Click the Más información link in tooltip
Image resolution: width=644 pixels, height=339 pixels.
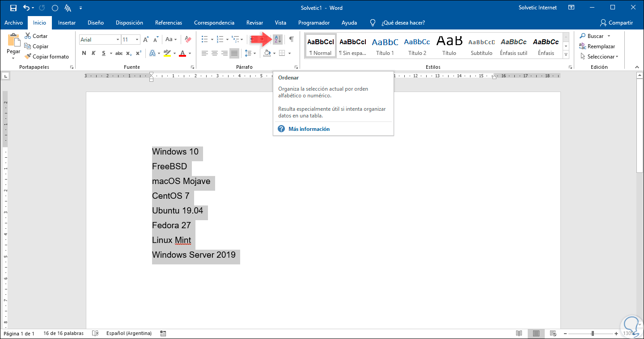[309, 129]
